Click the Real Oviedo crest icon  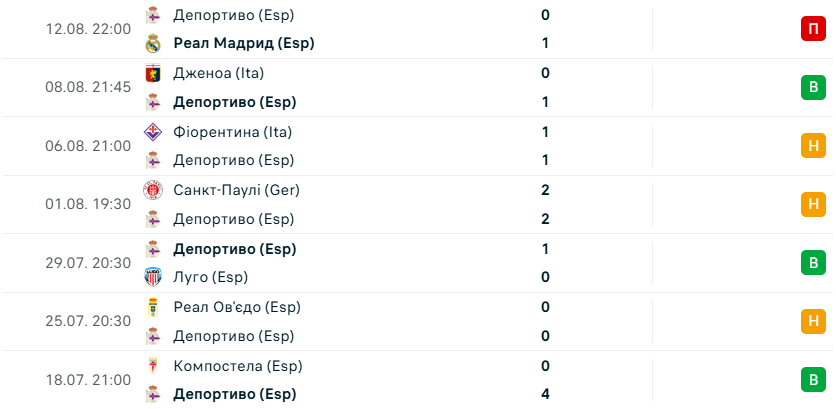point(153,307)
